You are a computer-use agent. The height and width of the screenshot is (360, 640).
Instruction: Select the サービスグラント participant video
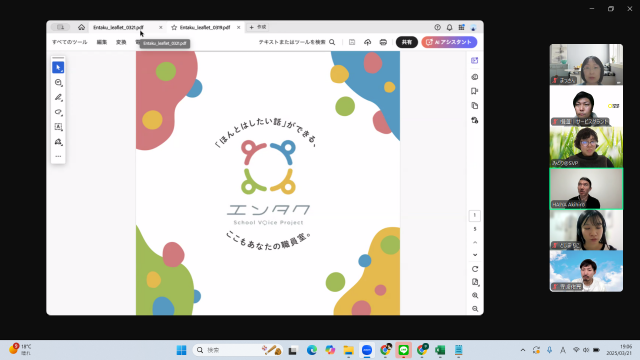586,106
